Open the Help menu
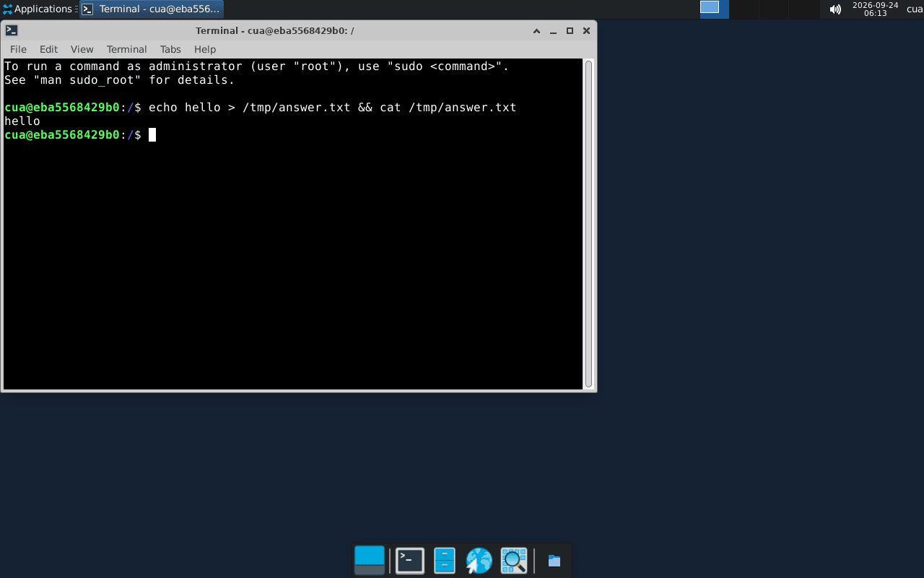The width and height of the screenshot is (924, 578). point(205,49)
